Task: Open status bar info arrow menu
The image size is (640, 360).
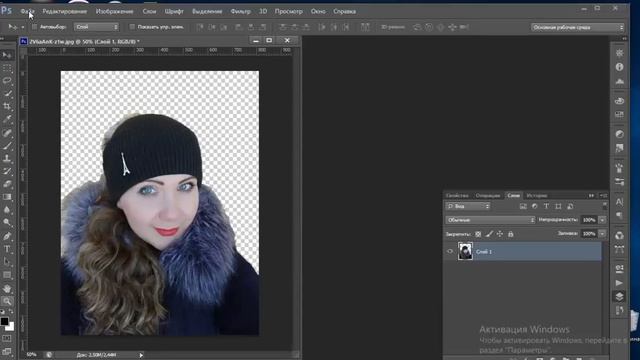Action: [x=141, y=355]
